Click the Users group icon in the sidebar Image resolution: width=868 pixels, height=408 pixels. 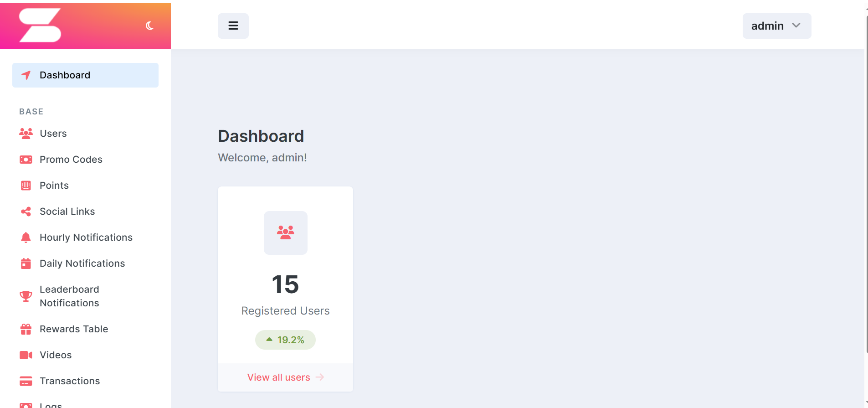(26, 134)
